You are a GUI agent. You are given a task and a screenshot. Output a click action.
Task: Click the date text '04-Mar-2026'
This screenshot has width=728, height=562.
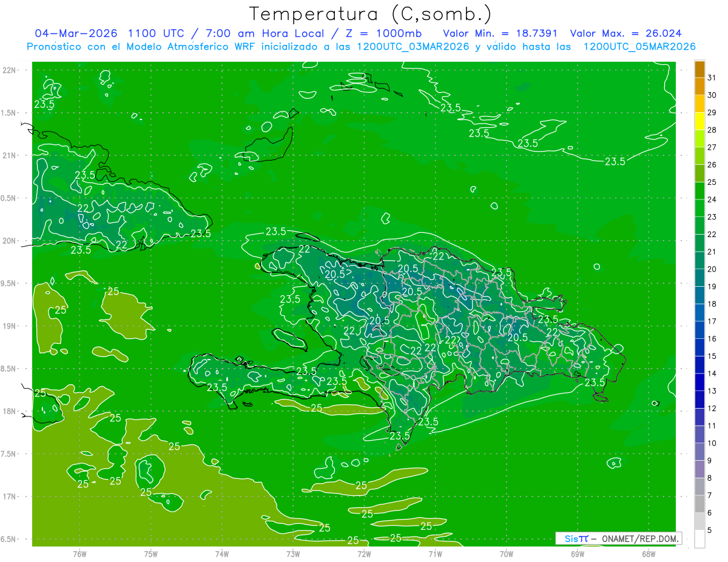[76, 33]
